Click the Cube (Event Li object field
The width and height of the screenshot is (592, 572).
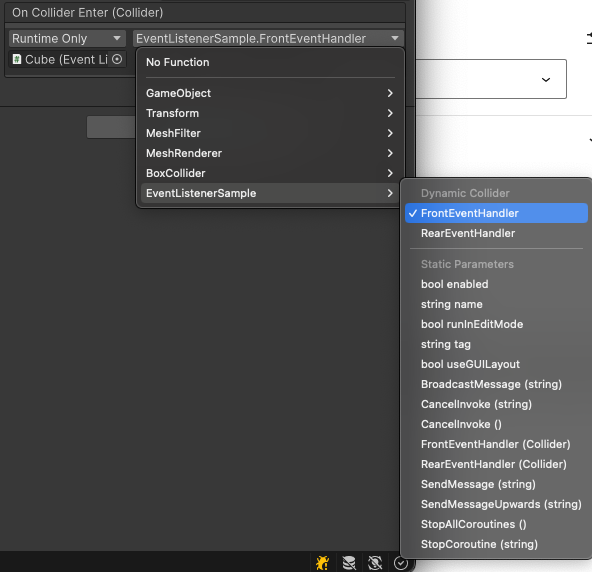coord(67,59)
